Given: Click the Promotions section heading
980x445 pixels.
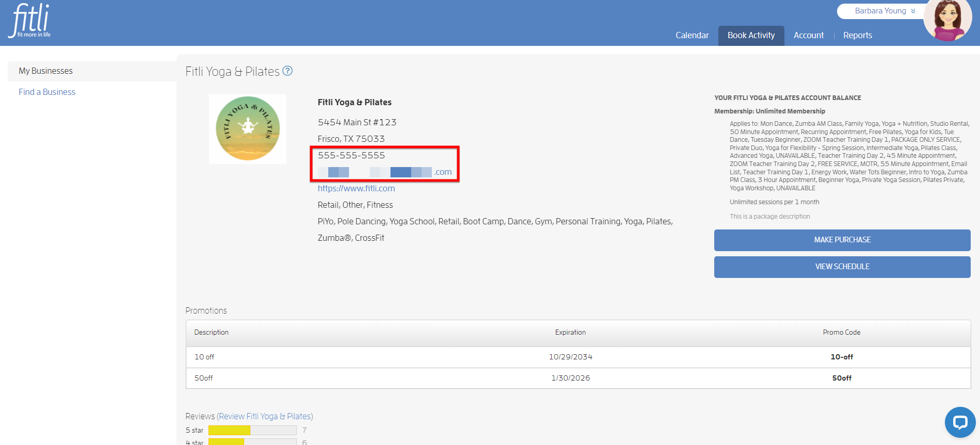Looking at the screenshot, I should pyautogui.click(x=206, y=310).
